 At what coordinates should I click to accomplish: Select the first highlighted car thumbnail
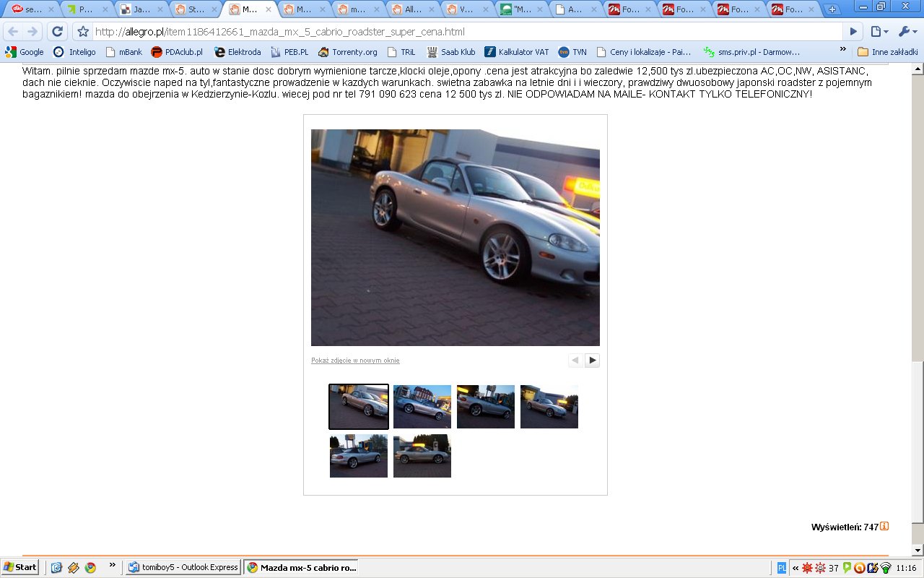(359, 407)
